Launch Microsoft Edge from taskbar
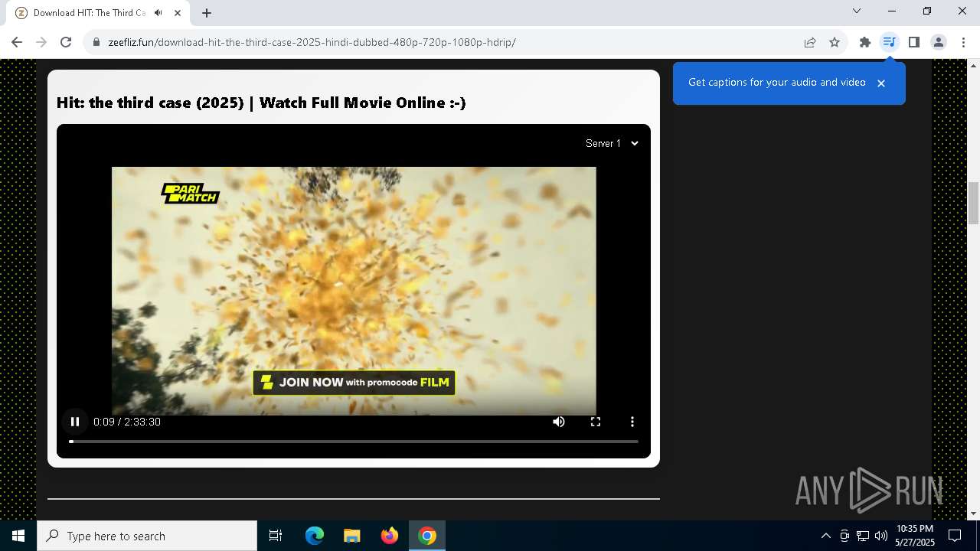980x551 pixels. 315,536
